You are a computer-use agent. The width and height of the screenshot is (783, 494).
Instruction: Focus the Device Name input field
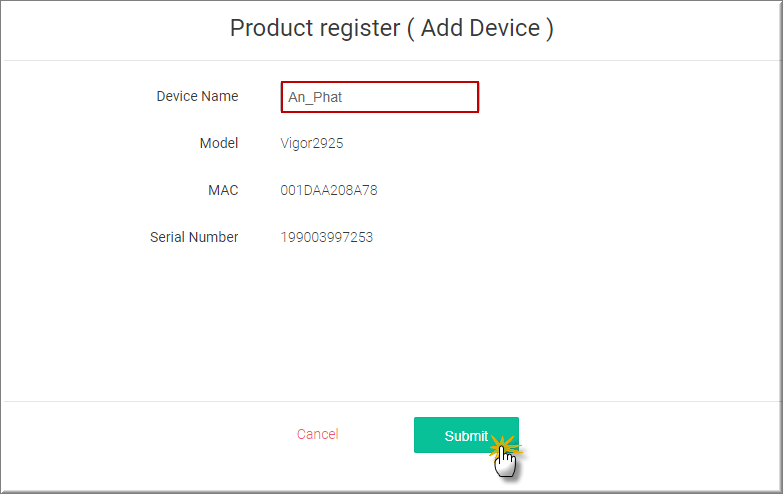tap(380, 97)
